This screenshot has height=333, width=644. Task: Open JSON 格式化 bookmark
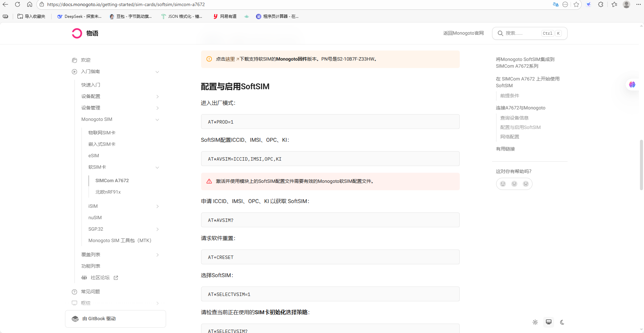click(182, 16)
